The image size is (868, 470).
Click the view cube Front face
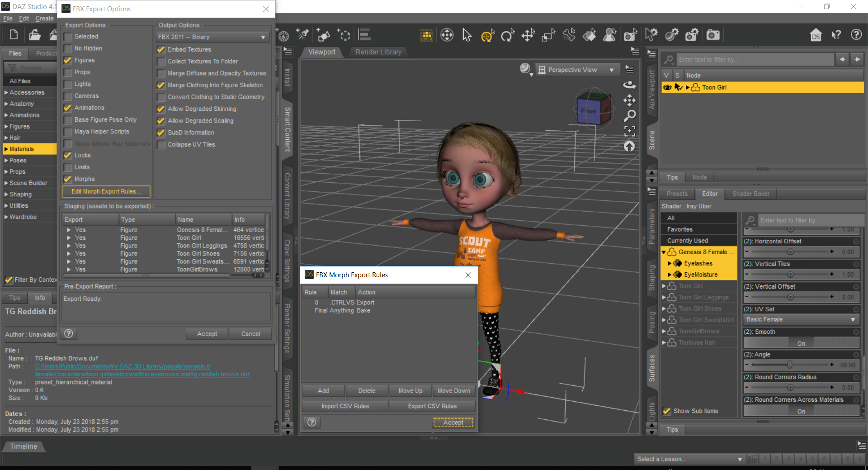point(589,111)
